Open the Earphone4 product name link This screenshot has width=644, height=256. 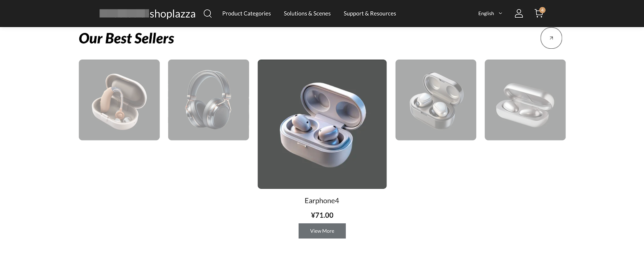coord(322,200)
